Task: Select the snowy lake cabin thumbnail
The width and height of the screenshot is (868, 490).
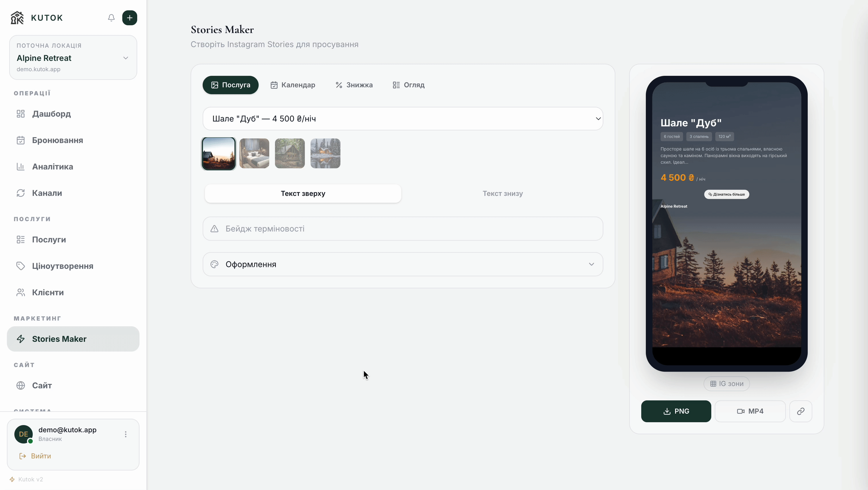Action: [325, 153]
